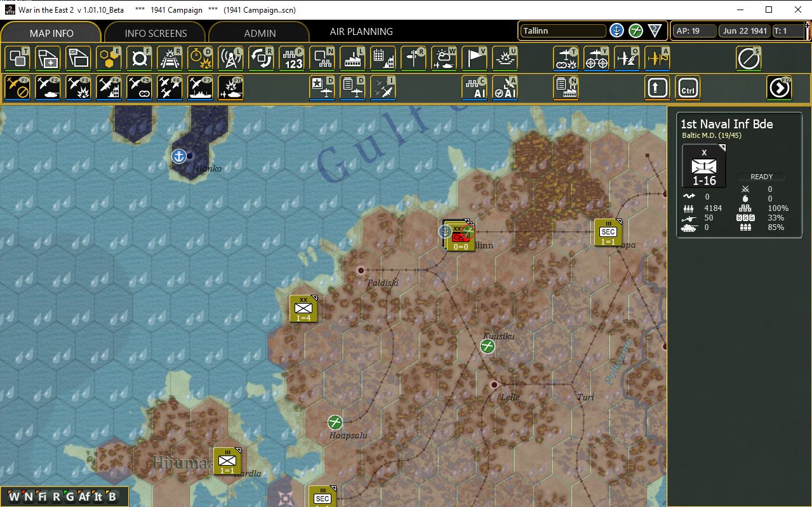Toggle the victory flag icon (V)

coord(474,58)
